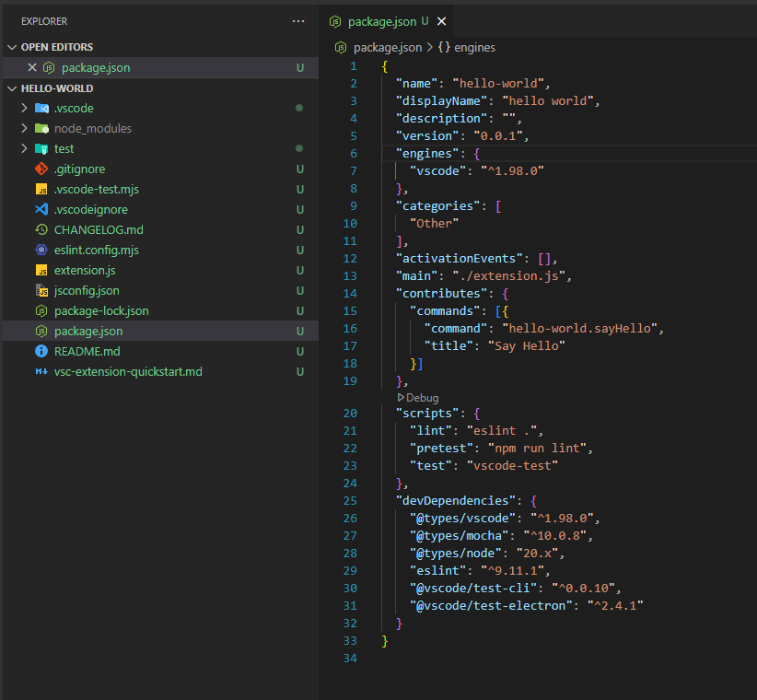Click the "./extension.js" main value
Viewport: 757px width, 700px height.
(509, 276)
